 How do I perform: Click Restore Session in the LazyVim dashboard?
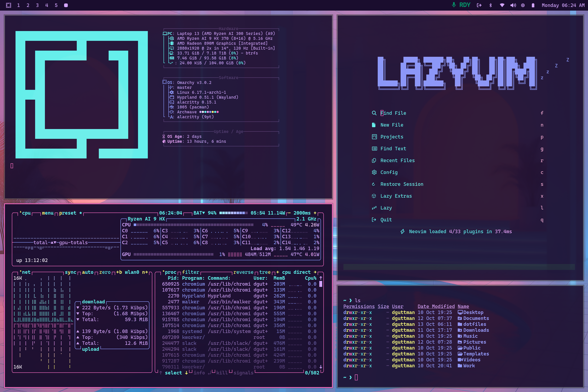[402, 184]
